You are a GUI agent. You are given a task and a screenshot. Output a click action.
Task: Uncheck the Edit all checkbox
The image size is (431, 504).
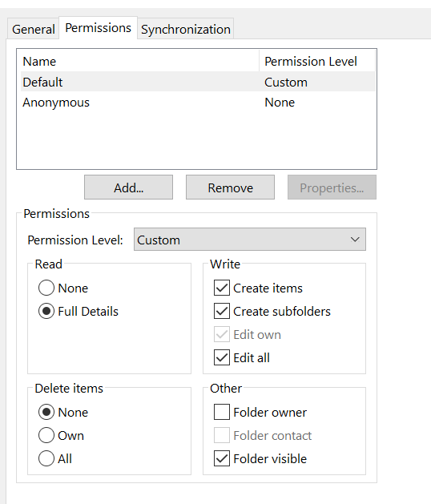point(222,357)
